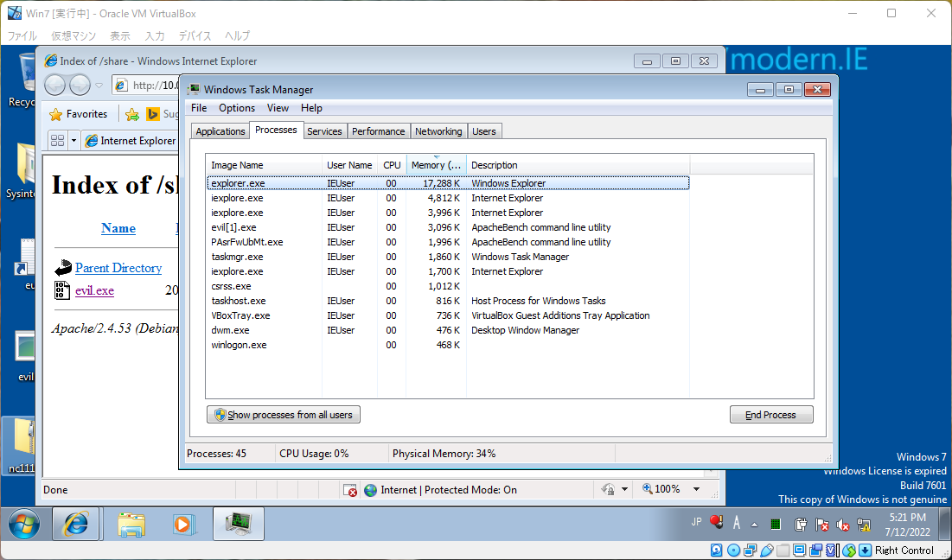Viewport: 952px width, 560px height.
Task: Open Task Manager's Help menu
Action: pos(311,108)
